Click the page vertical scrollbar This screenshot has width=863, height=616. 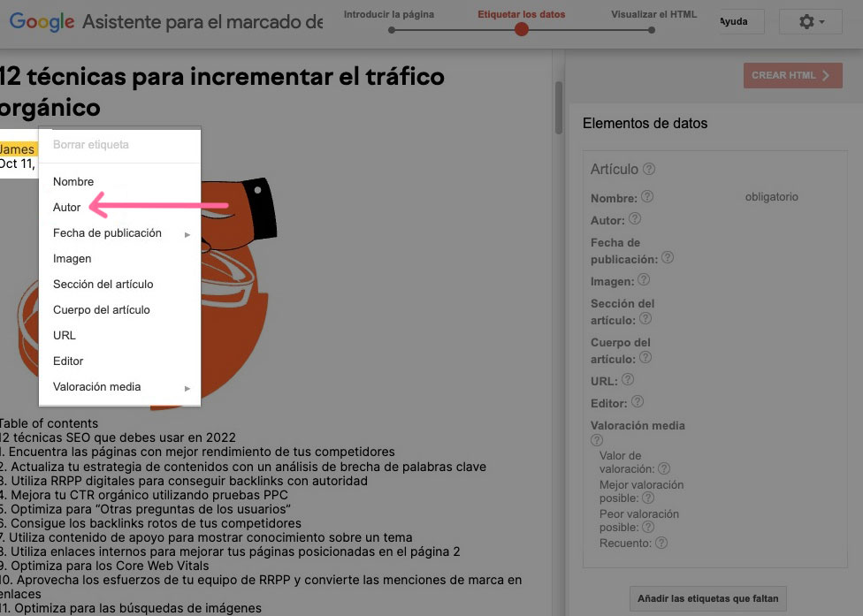click(558, 106)
